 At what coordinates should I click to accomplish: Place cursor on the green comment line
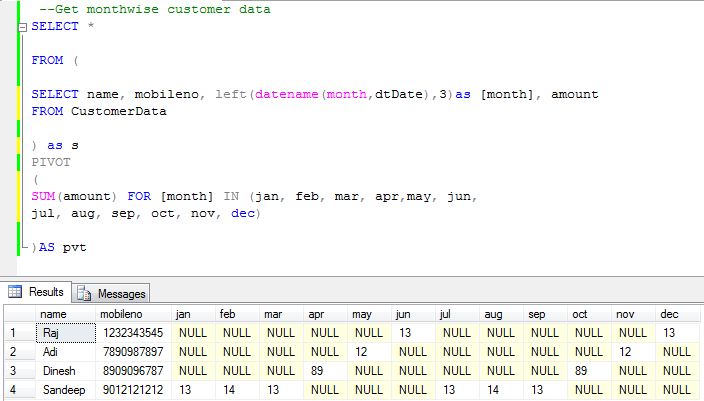[x=154, y=9]
